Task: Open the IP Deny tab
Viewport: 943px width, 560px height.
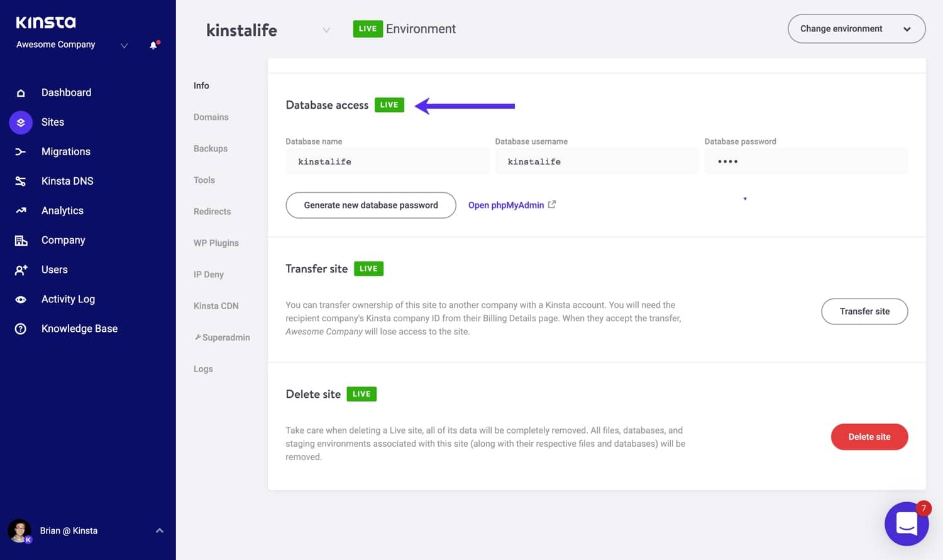Action: pos(209,274)
